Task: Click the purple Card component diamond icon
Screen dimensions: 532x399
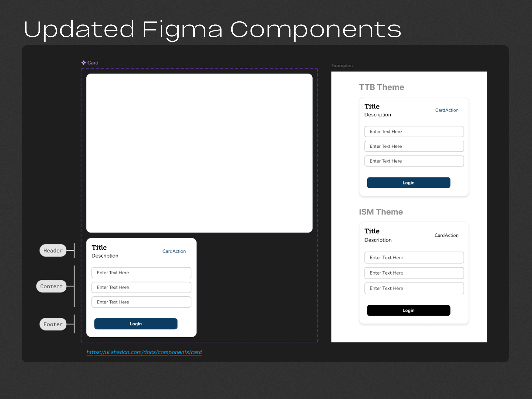Action: 84,62
